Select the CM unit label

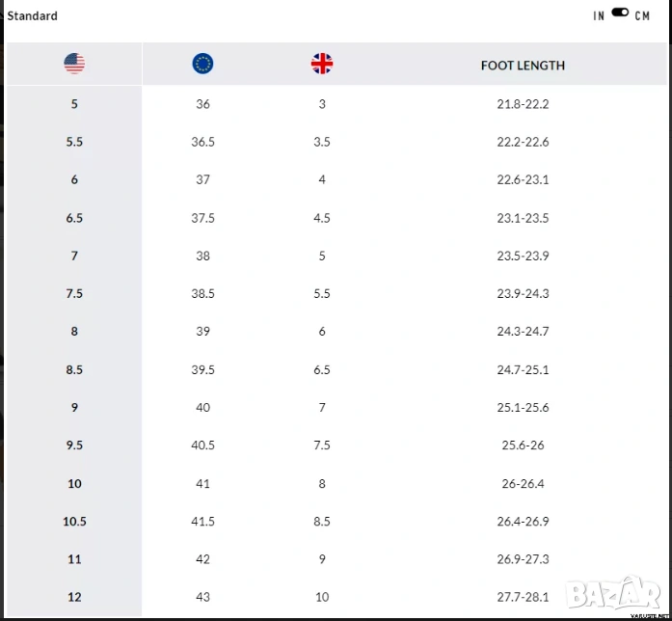(642, 16)
